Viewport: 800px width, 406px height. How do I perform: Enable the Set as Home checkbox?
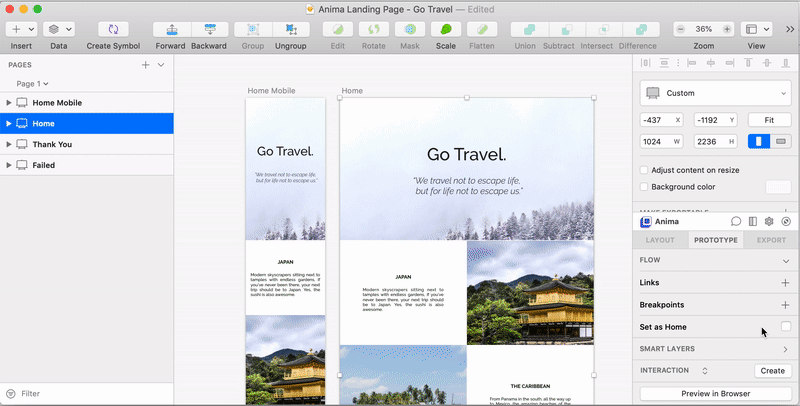[786, 327]
